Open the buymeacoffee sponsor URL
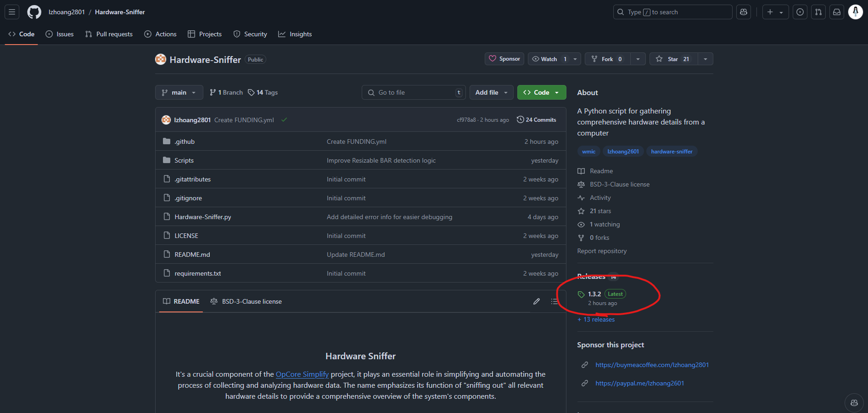868x413 pixels. pyautogui.click(x=652, y=365)
